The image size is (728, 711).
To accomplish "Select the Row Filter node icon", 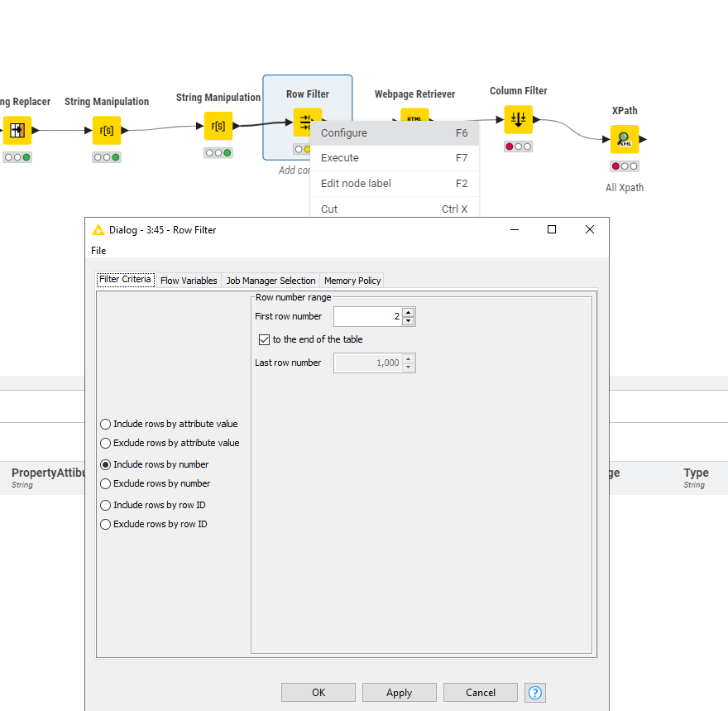I will [307, 123].
